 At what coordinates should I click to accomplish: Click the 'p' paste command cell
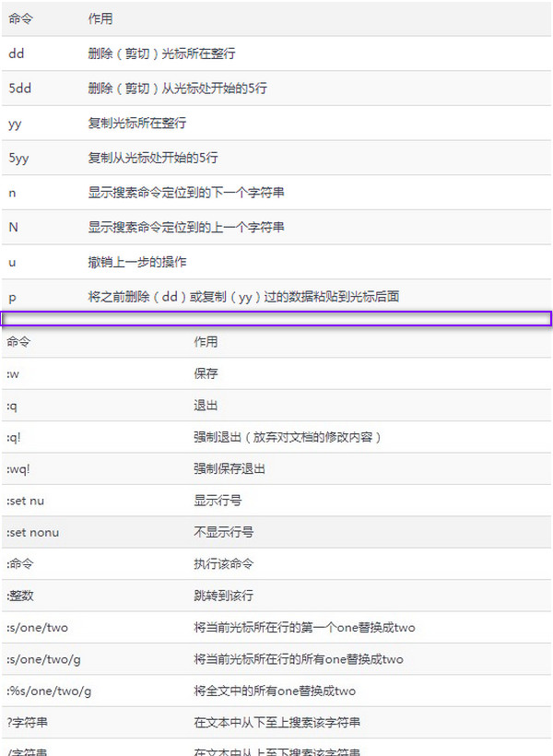(12, 297)
